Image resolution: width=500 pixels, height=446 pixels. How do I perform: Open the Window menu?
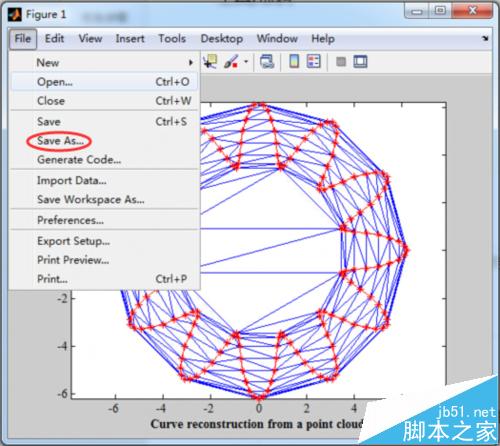[277, 39]
